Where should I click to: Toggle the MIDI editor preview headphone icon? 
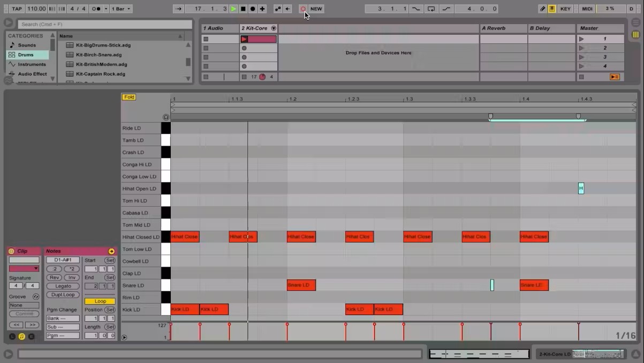click(166, 117)
